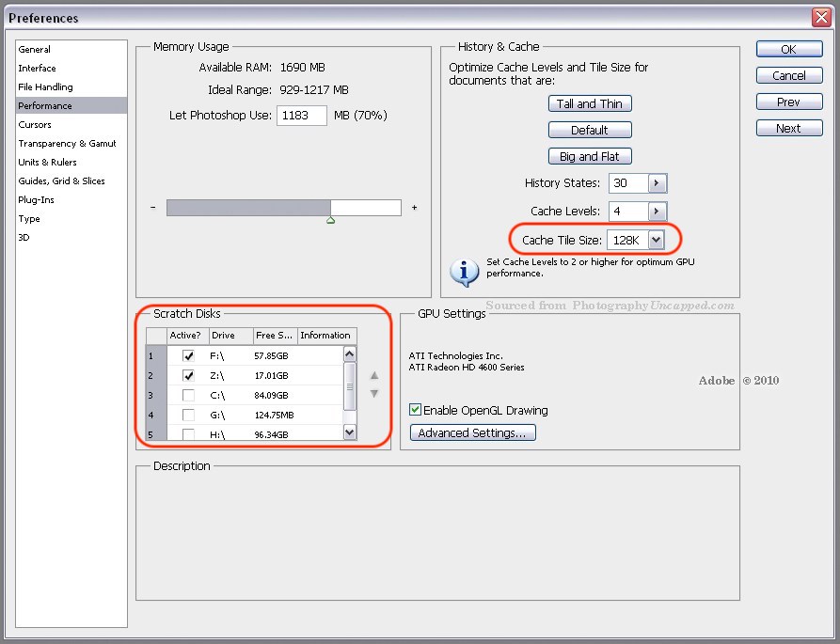Open the History States dropdown

click(656, 182)
